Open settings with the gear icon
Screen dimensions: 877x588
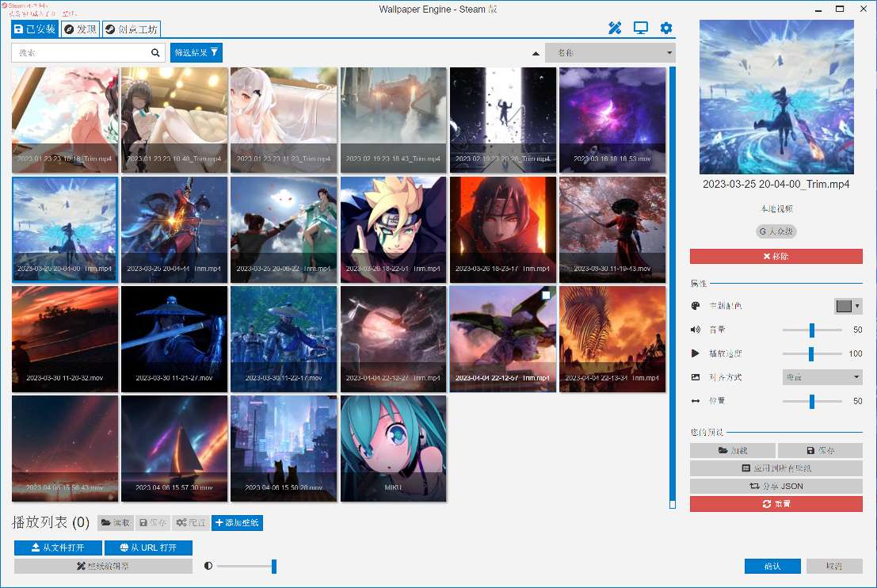pos(665,28)
